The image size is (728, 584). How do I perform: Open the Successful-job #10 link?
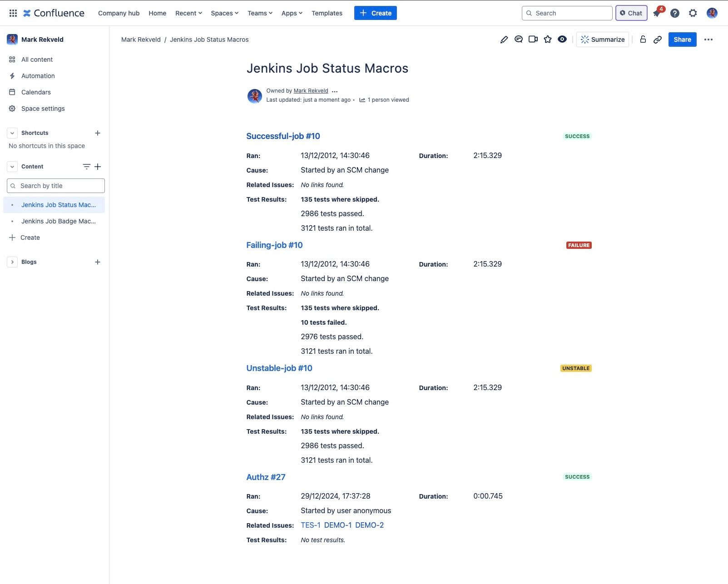(x=283, y=136)
